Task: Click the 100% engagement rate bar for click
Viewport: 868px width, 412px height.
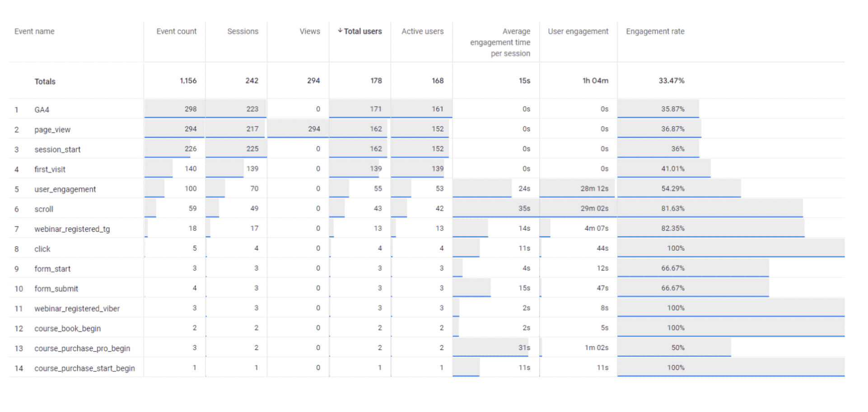Action: (730, 248)
